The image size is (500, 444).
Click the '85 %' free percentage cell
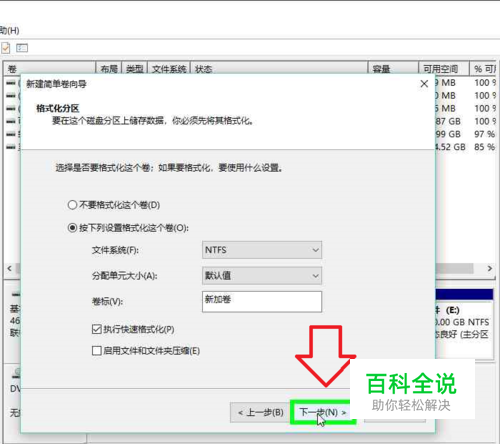[x=485, y=147]
